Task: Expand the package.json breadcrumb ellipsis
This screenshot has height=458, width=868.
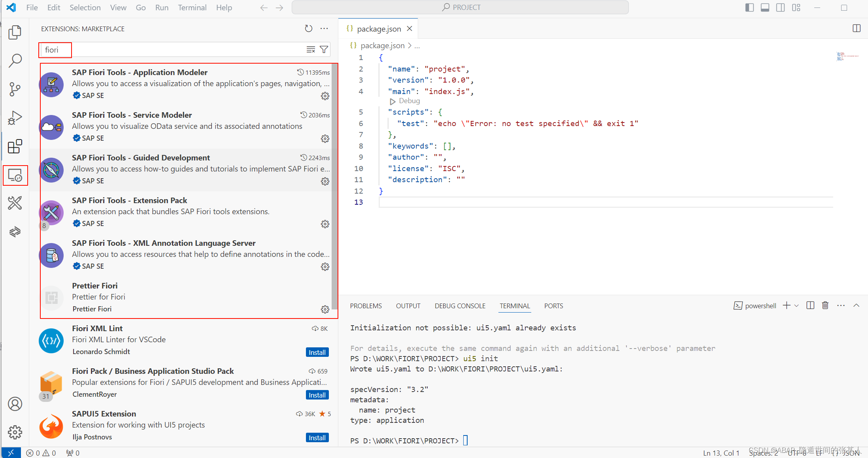Action: pos(417,46)
